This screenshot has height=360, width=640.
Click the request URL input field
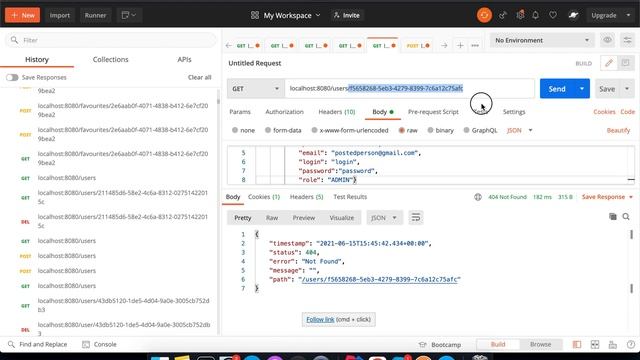409,89
